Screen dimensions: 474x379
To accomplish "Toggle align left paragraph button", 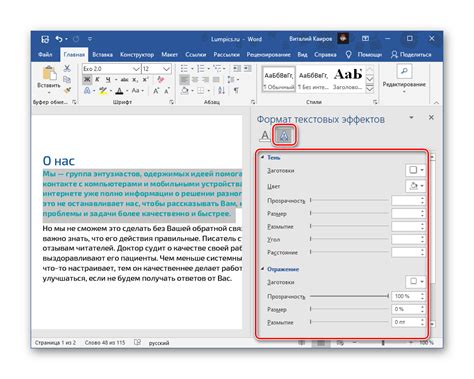I will coord(184,79).
